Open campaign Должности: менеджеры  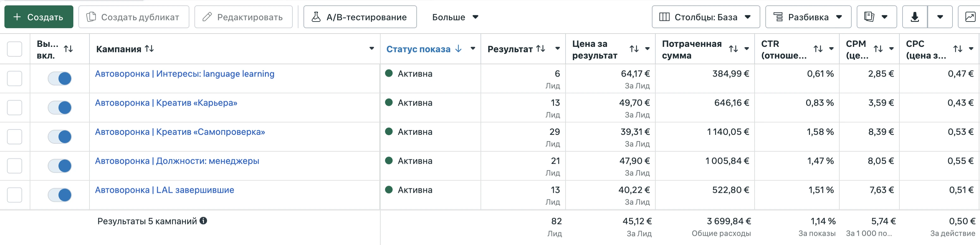[x=177, y=161]
